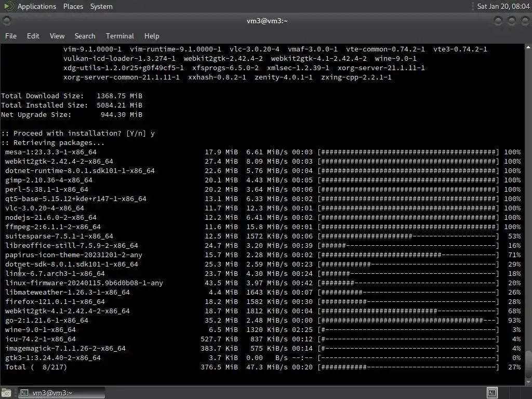
Task: Click the mesa-1:23.3.3-1-x86_64 line
Action: 263,152
